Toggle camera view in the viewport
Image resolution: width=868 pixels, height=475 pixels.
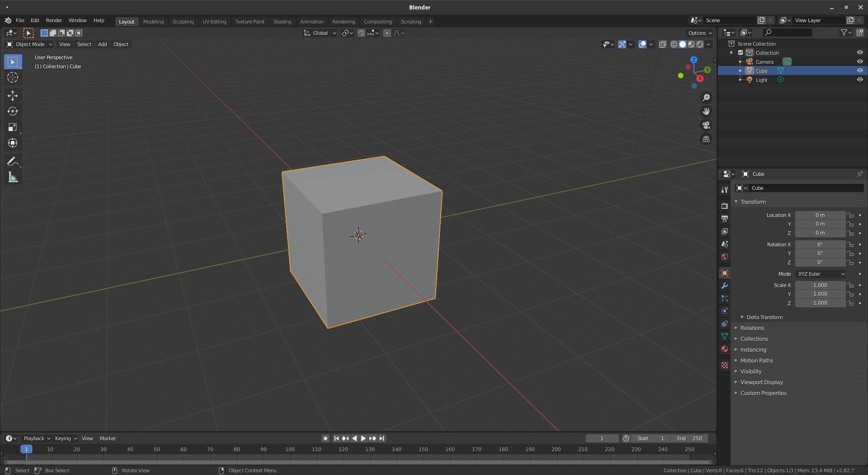coord(706,125)
